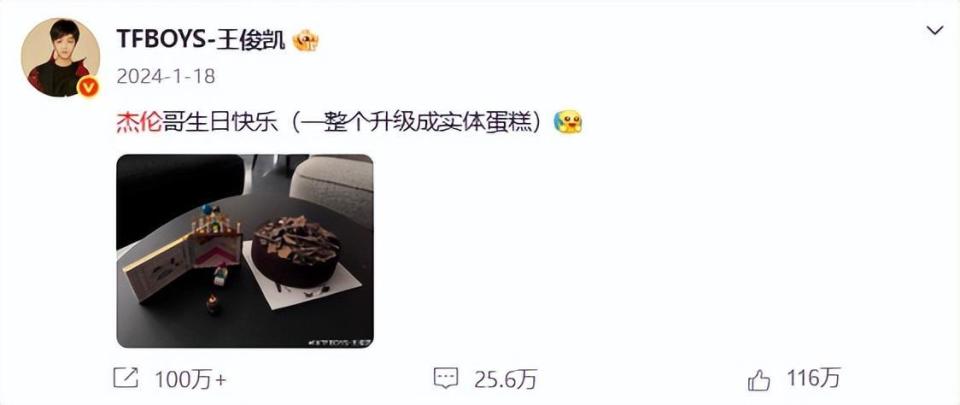Like the post with thumbs-up icon
The image size is (960, 405).
pyautogui.click(x=759, y=380)
